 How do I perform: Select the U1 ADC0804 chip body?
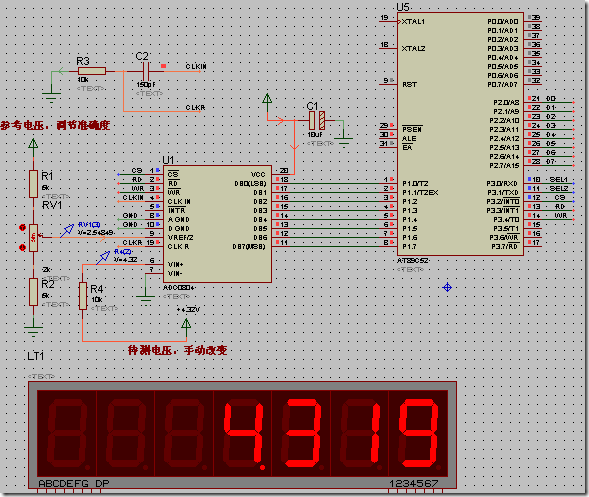pos(217,224)
